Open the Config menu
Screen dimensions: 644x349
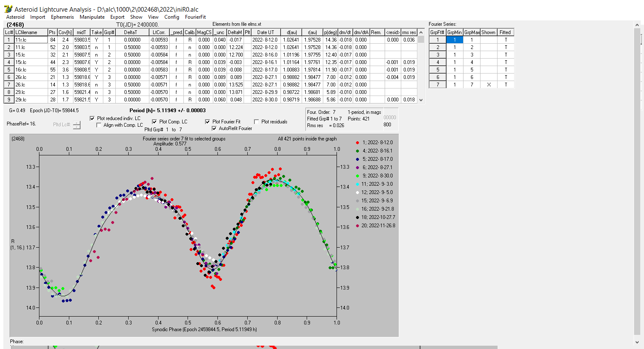172,17
